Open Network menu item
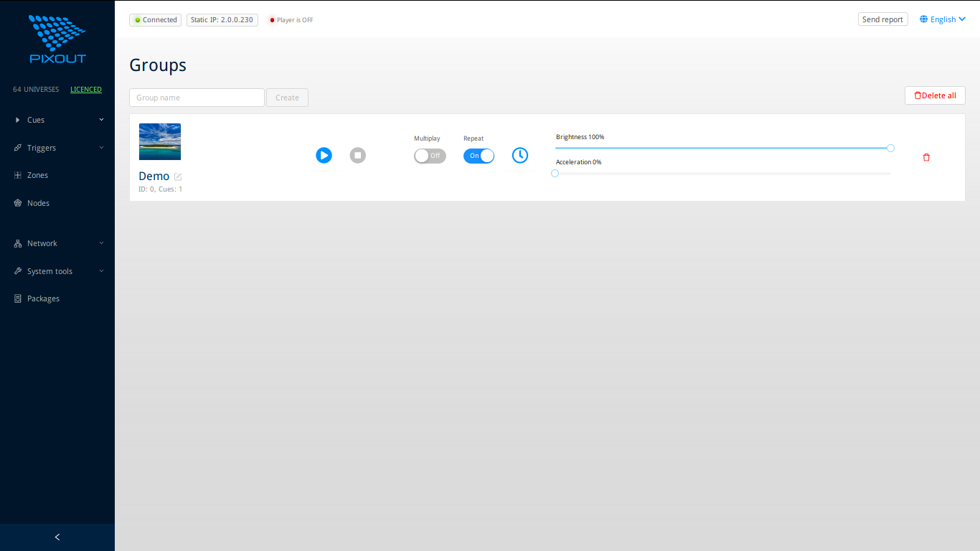The width and height of the screenshot is (980, 551). tap(57, 243)
